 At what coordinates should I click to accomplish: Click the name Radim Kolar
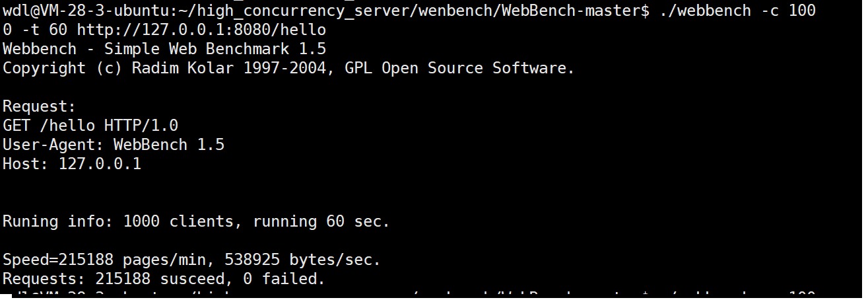tap(182, 68)
